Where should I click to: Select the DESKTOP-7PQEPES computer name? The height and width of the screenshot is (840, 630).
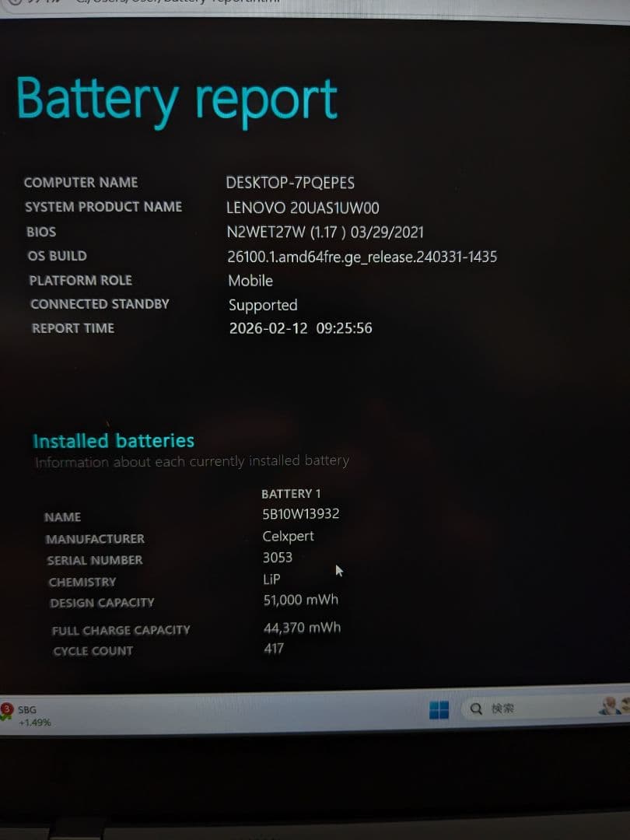(x=290, y=183)
